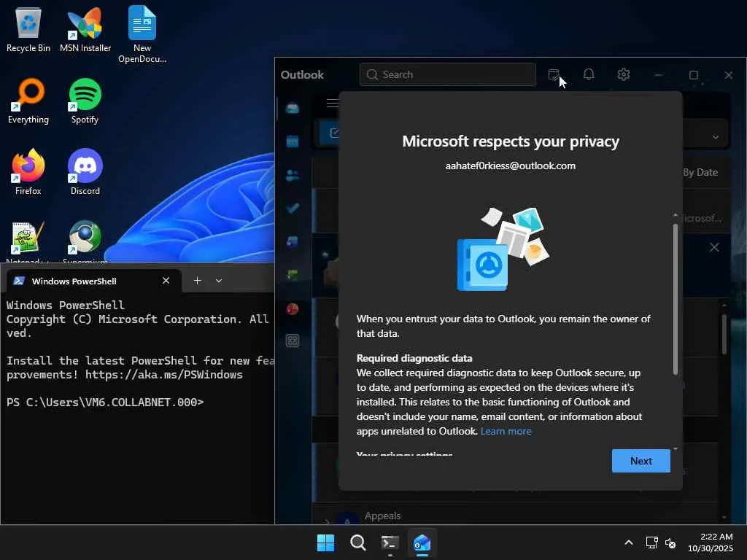
Task: Open the taskbar clock and date
Action: [x=711, y=542]
